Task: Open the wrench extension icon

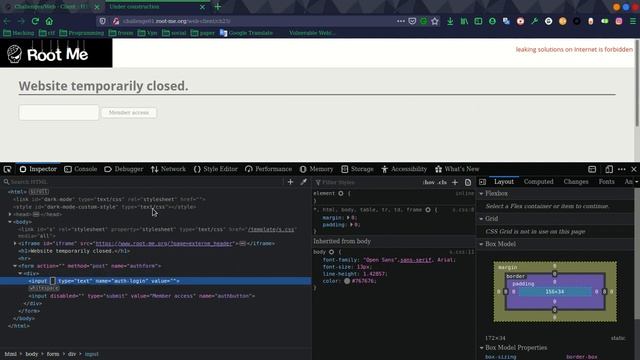Action: pos(534,21)
